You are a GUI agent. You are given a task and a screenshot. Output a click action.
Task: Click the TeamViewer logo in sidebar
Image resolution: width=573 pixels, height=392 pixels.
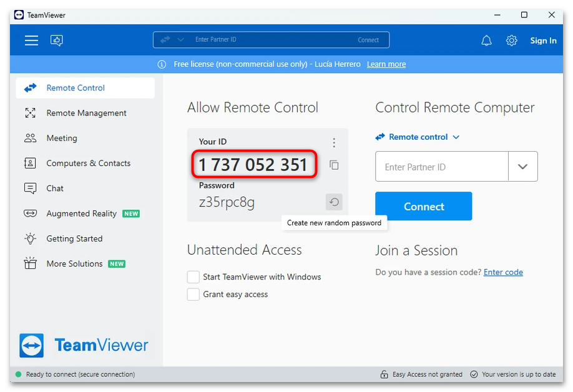pyautogui.click(x=84, y=345)
